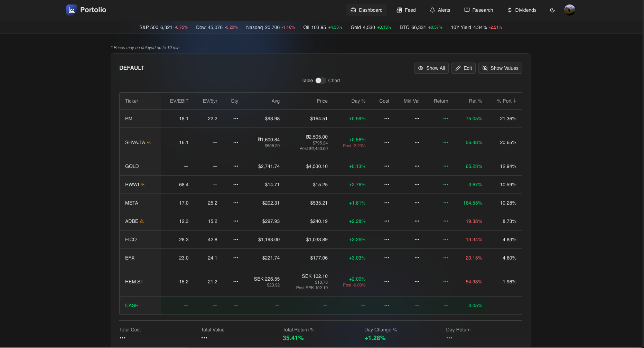Reveal hidden Qty for PM row
This screenshot has height=348, width=644.
click(x=236, y=119)
